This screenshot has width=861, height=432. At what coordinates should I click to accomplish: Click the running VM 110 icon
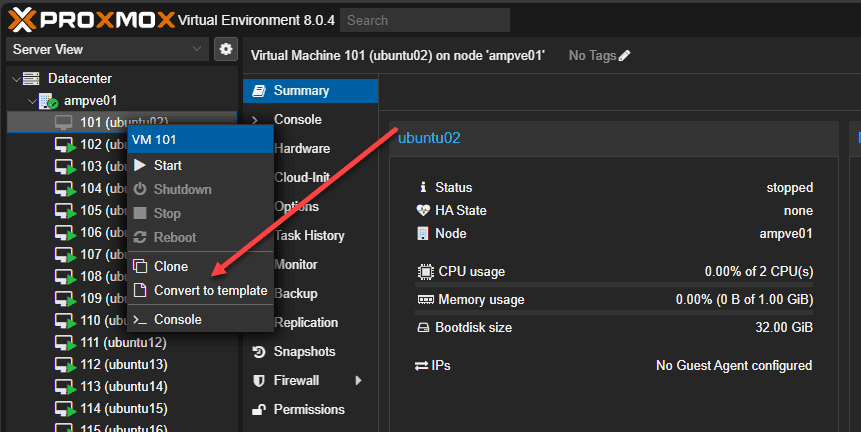point(65,321)
